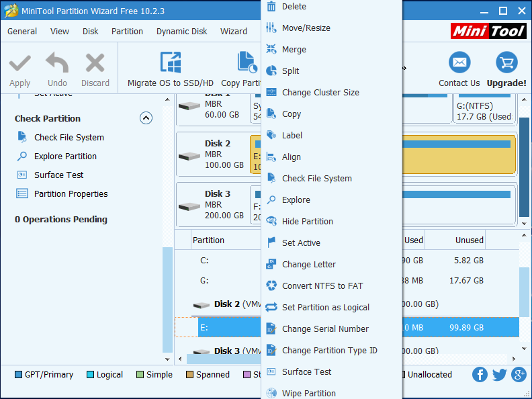Click the Change Cluster Size icon
The width and height of the screenshot is (532, 399).
271,92
